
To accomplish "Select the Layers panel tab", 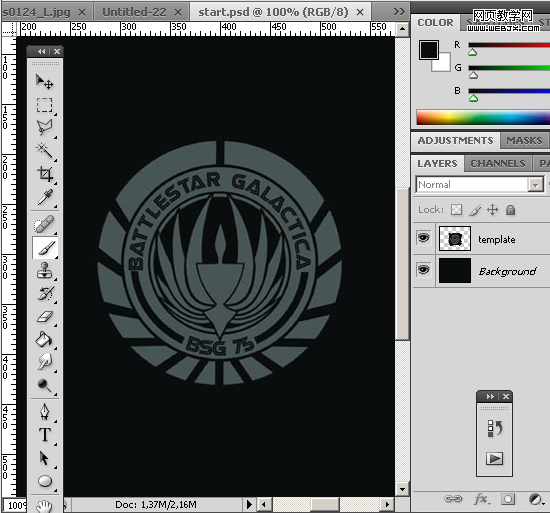I will (x=437, y=164).
